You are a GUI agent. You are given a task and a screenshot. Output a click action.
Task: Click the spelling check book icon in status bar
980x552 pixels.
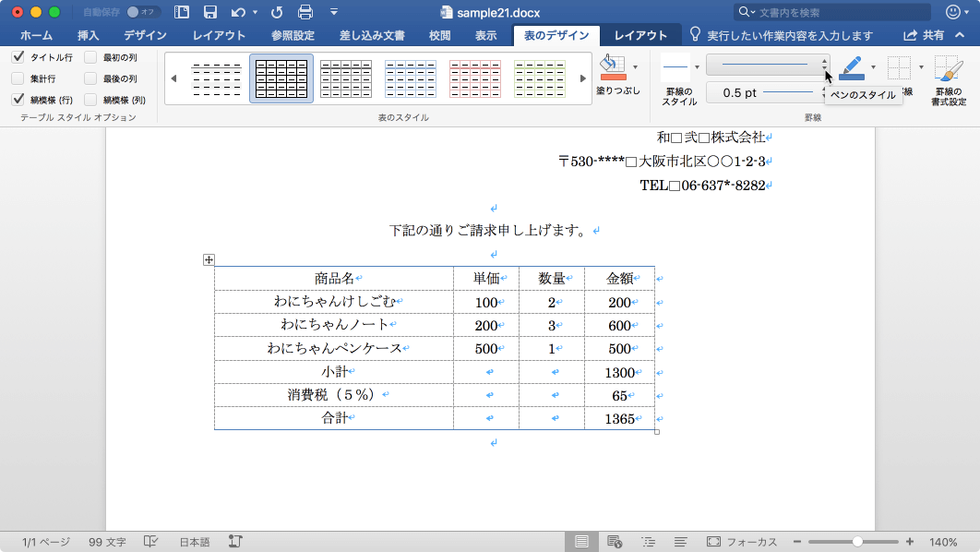pos(150,542)
